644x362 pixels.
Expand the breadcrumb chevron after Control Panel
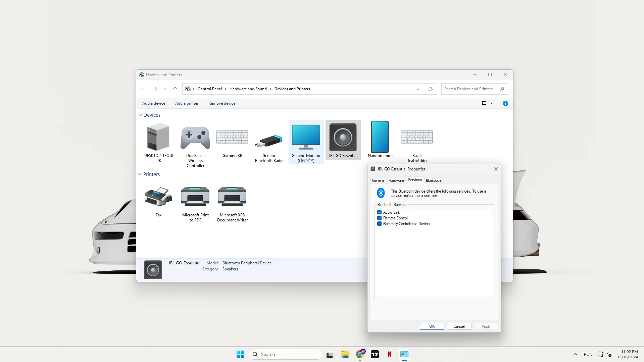pyautogui.click(x=226, y=89)
